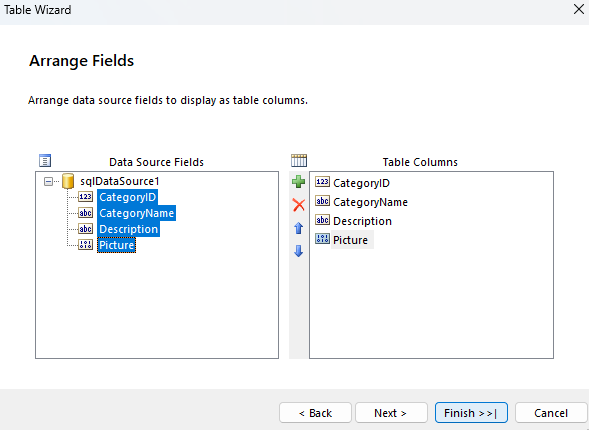
Task: Select CategoryName in Data Source Fields tree
Action: [136, 213]
